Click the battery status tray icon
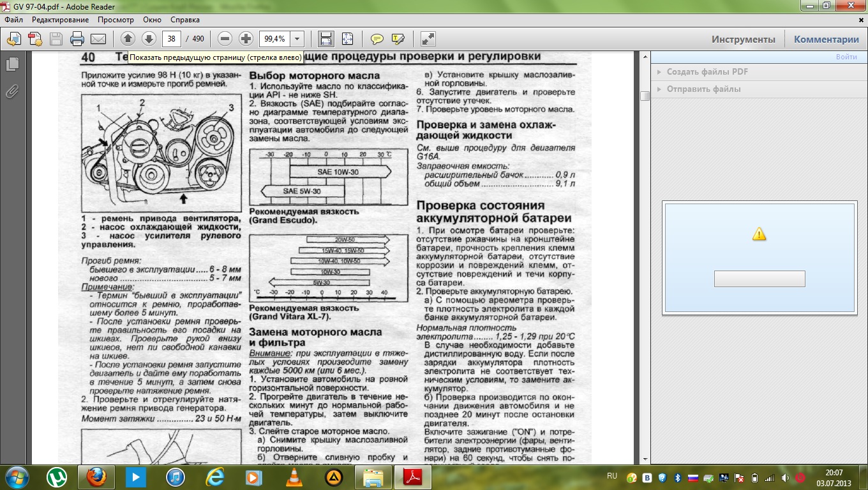Image resolution: width=868 pixels, height=490 pixels. pos(754,477)
